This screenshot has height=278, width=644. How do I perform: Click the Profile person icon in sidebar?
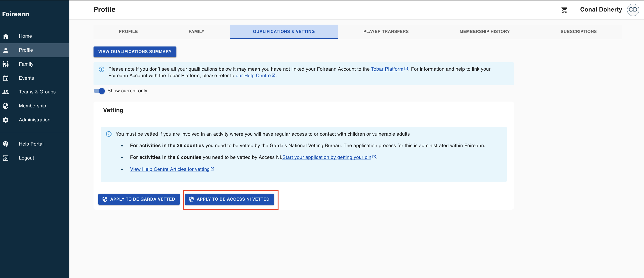coord(6,50)
